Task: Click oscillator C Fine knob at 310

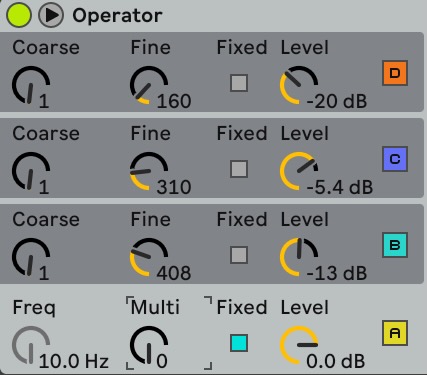Action: pos(149,171)
